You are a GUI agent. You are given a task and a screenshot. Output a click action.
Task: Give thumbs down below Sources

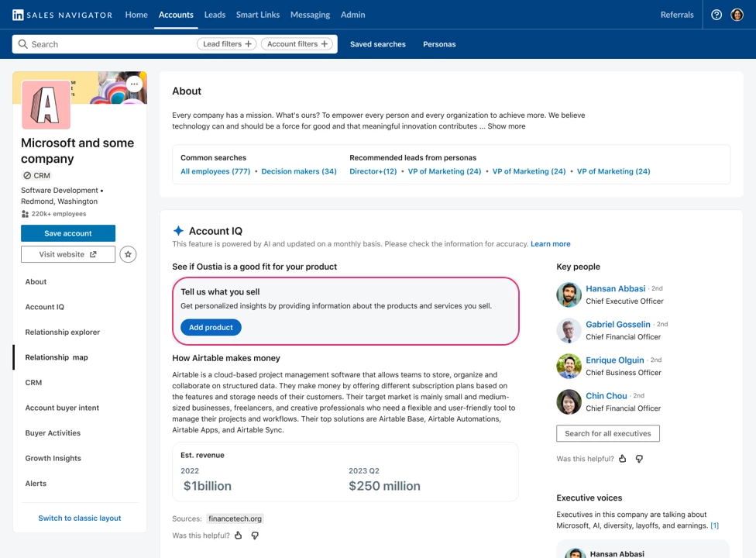255,536
